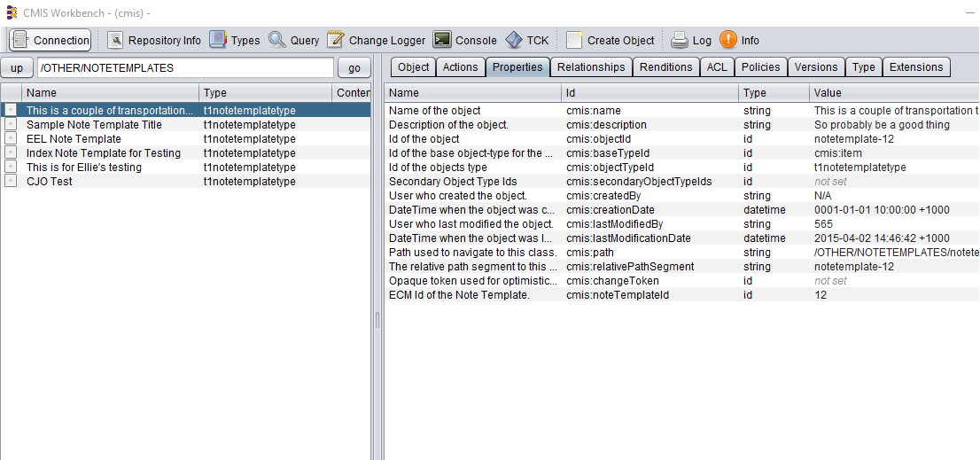Screen dimensions: 980x460
Task: Click the cmis:path property id
Action: pyautogui.click(x=590, y=253)
